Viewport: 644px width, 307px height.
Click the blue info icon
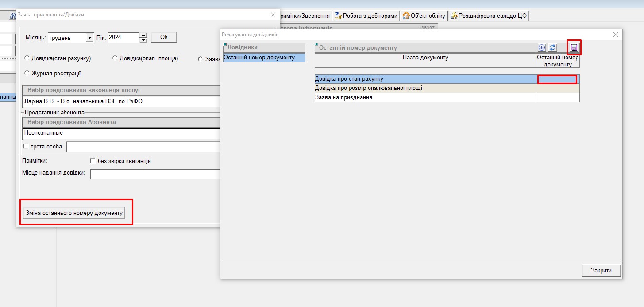[x=542, y=47]
